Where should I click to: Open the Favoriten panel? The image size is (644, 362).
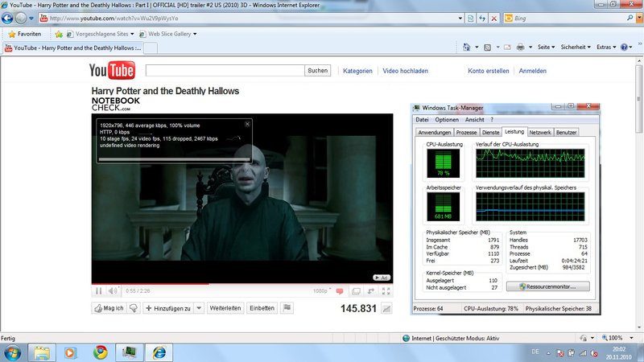25,34
